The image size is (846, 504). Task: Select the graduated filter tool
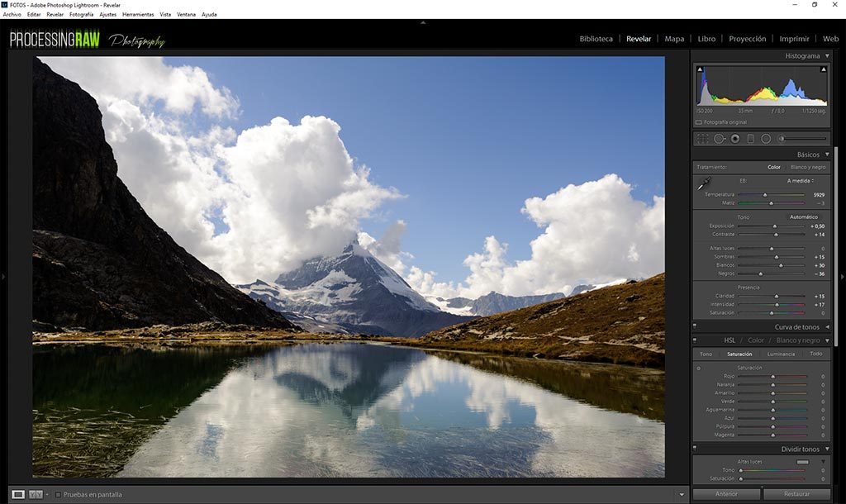pos(751,139)
